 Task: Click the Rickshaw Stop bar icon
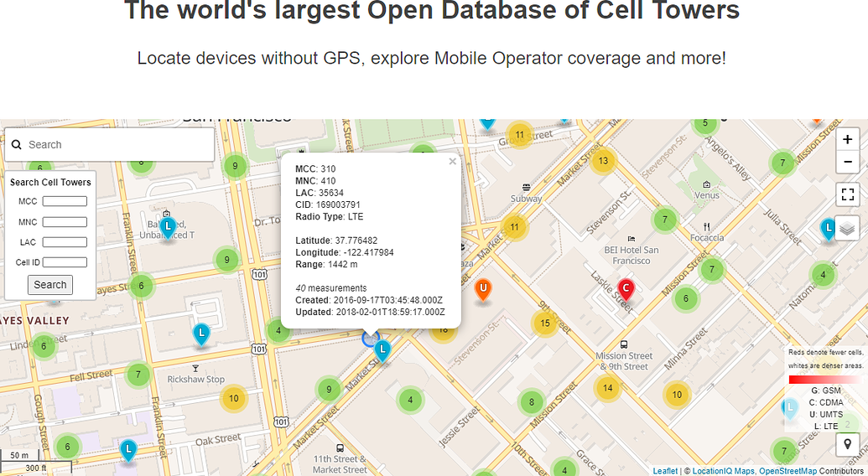195,368
